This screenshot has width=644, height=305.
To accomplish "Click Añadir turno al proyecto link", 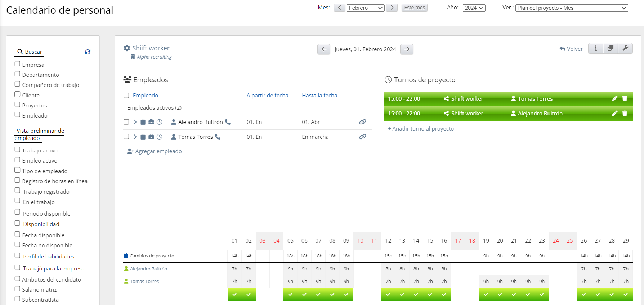I will (421, 129).
